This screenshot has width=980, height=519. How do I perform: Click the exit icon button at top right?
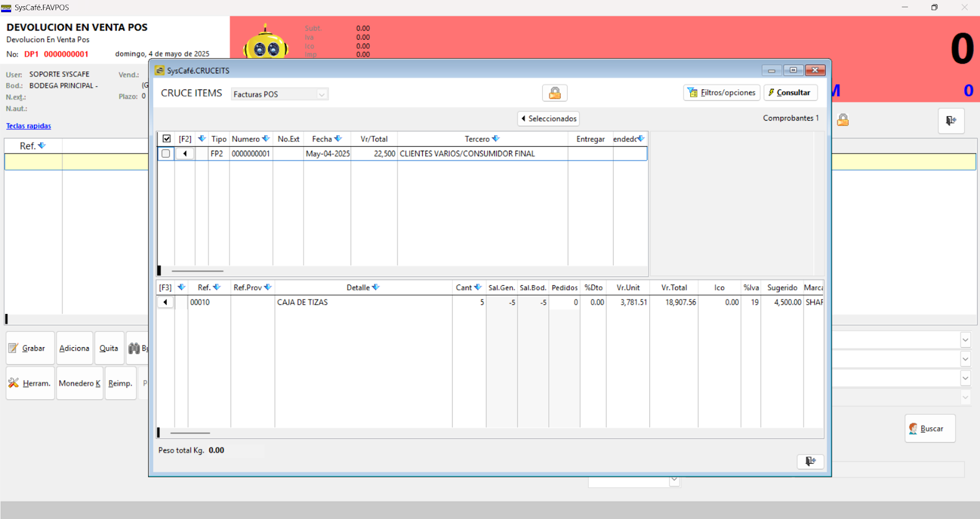[951, 121]
